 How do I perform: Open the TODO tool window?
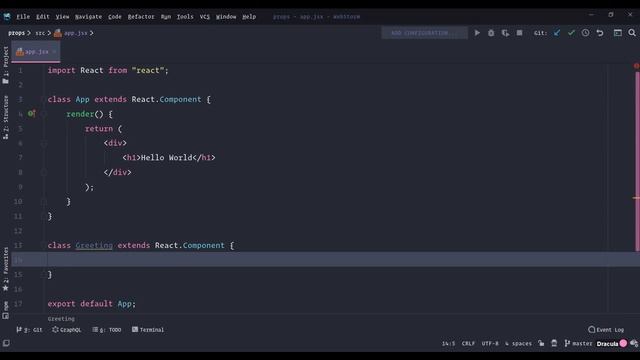[x=107, y=329]
